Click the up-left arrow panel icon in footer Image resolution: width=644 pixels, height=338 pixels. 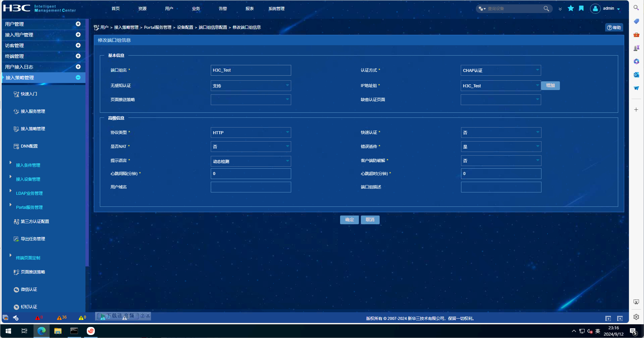click(620, 318)
